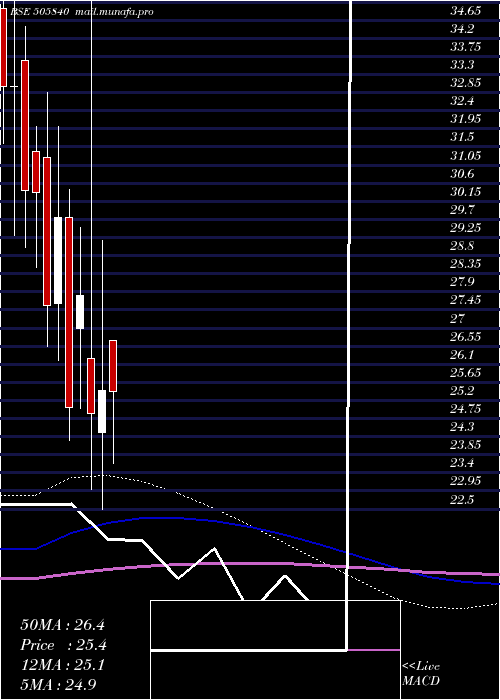Viewport: 500px width, 700px height.
Task: Select the 25.2 axis value
Action: click(462, 391)
